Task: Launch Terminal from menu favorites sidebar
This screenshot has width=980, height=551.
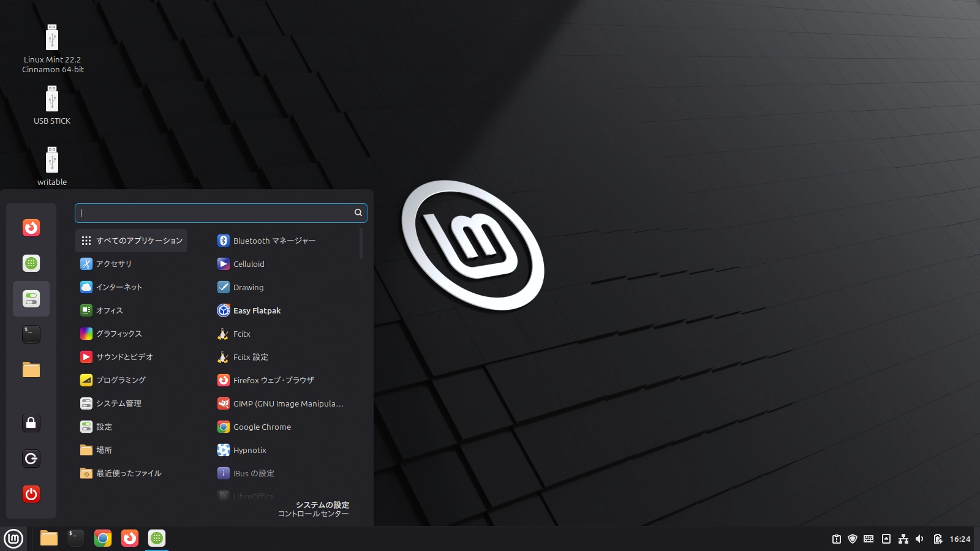Action: point(31,334)
